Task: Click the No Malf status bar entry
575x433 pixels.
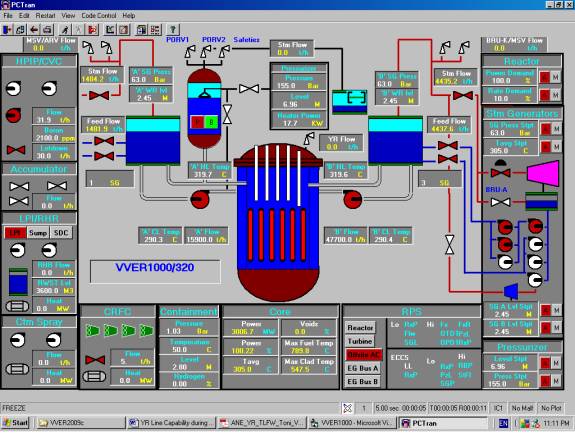Action: point(522,408)
